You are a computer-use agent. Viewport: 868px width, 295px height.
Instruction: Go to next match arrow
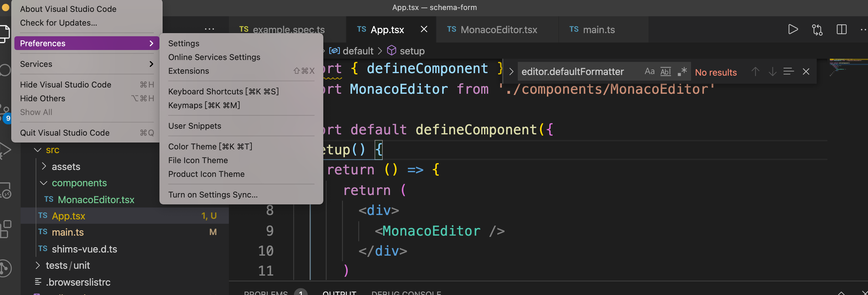tap(772, 71)
